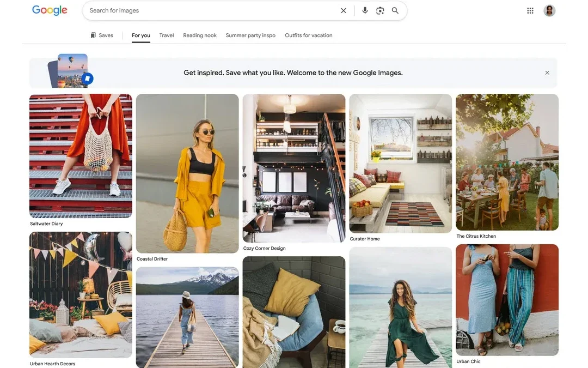This screenshot has height=368, width=588.
Task: Open The Citrus Kitchen garden party image
Action: [507, 162]
